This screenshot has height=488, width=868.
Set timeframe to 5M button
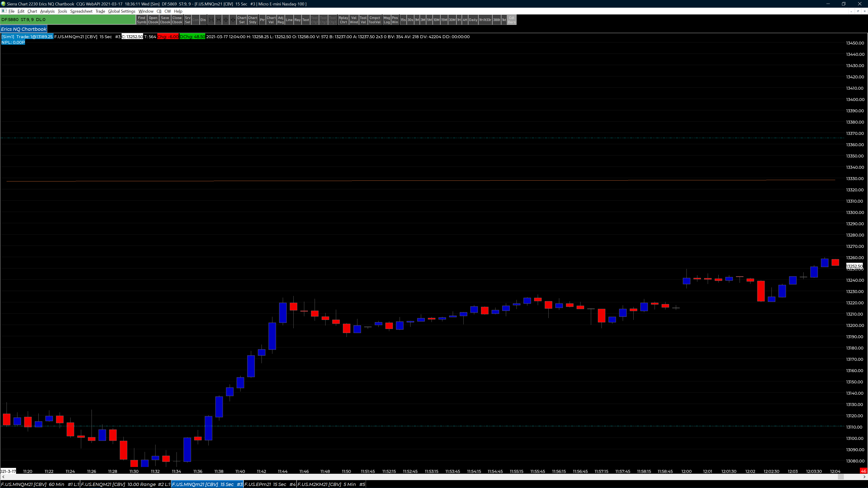429,20
